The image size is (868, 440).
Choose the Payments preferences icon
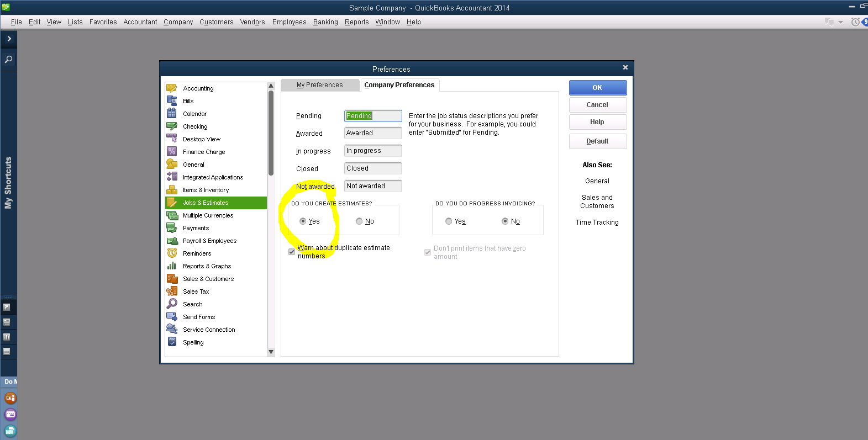point(172,228)
